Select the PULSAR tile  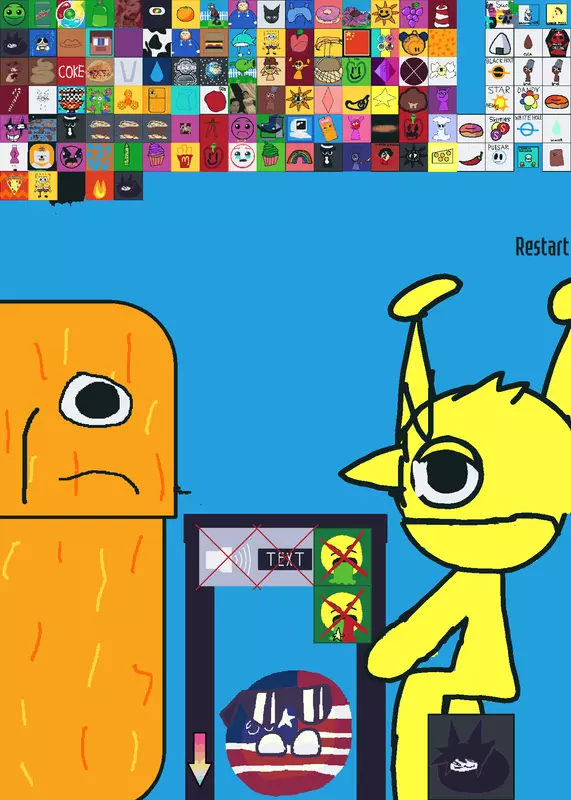pos(499,157)
